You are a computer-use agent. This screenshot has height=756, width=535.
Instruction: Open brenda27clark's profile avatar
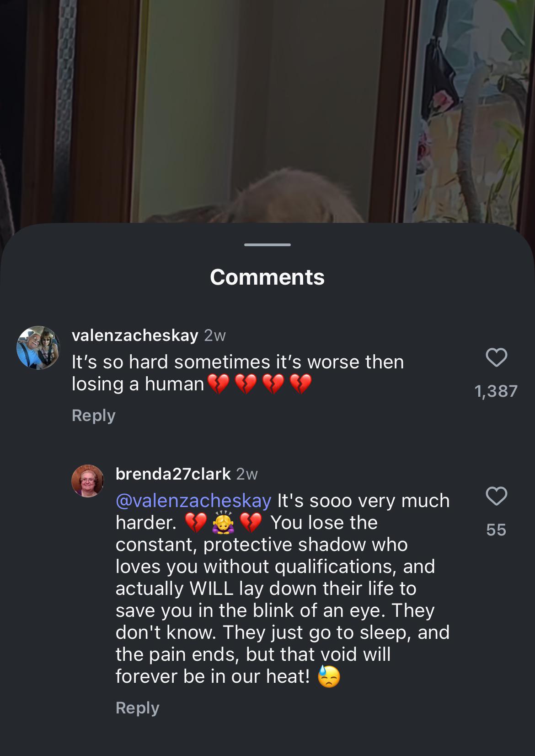tap(88, 481)
